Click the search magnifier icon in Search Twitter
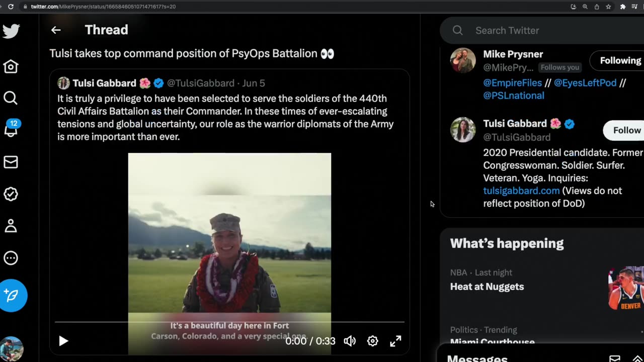The image size is (644, 362). click(457, 31)
